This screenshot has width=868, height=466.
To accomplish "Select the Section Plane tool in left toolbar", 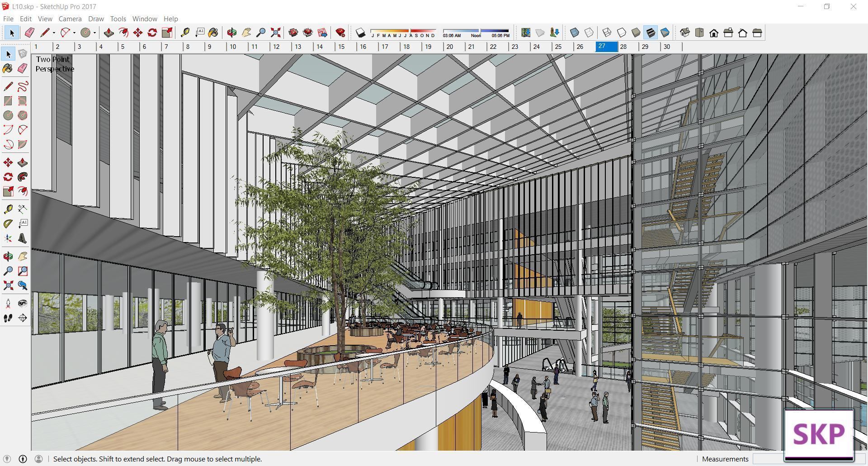I will (23, 318).
